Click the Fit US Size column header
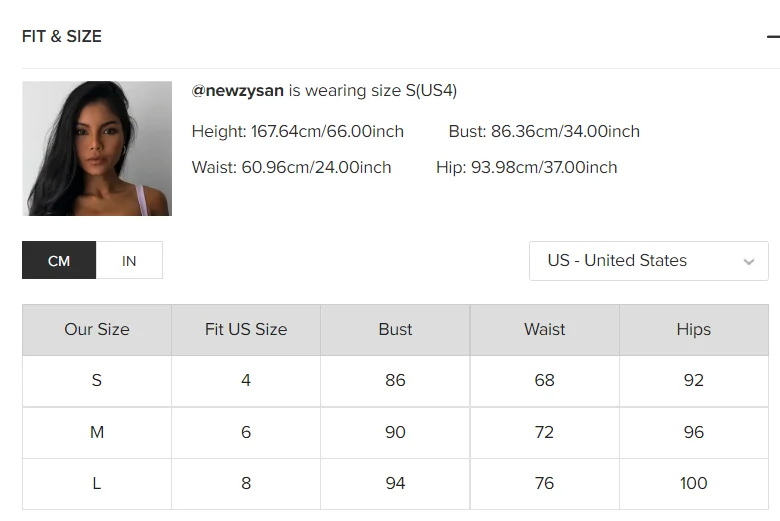780x521 pixels. pyautogui.click(x=246, y=329)
